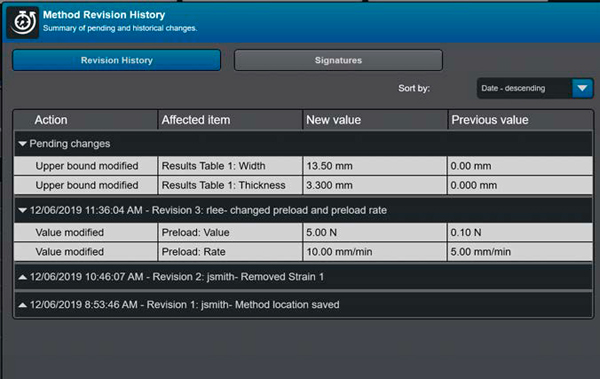Switch to the Revision History tab
Screen dimensions: 600x379
tap(116, 60)
